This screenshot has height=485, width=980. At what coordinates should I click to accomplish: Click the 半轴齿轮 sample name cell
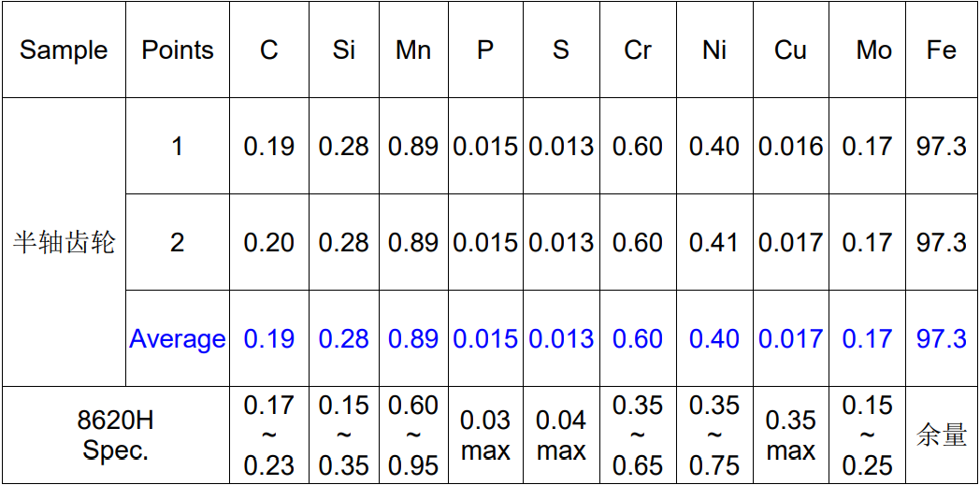64,243
